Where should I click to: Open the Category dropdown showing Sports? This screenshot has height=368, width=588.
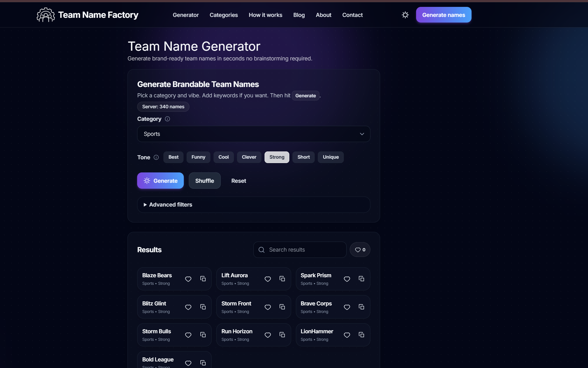coord(254,134)
